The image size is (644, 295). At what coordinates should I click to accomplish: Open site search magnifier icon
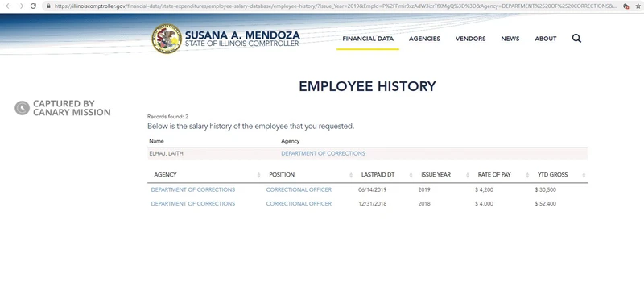(576, 38)
